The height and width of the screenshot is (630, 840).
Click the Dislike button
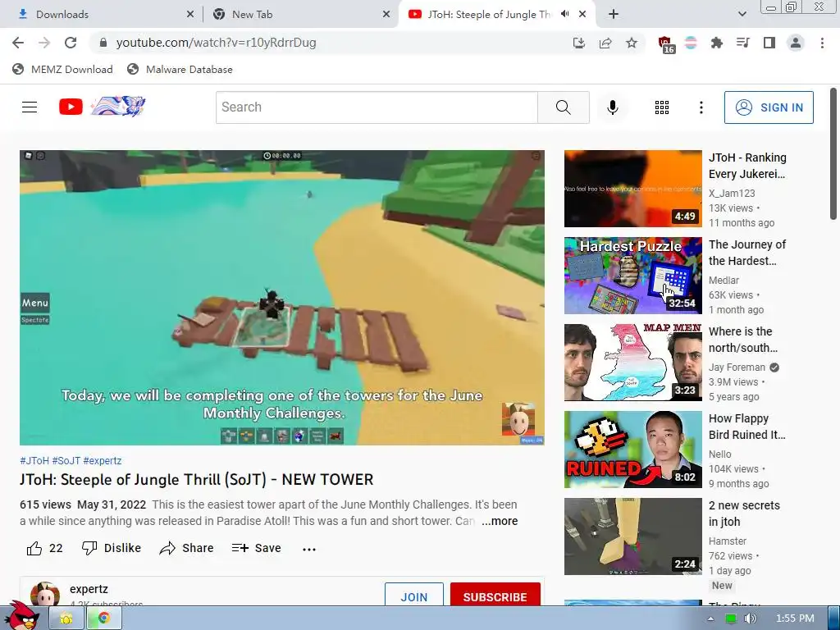tap(112, 548)
